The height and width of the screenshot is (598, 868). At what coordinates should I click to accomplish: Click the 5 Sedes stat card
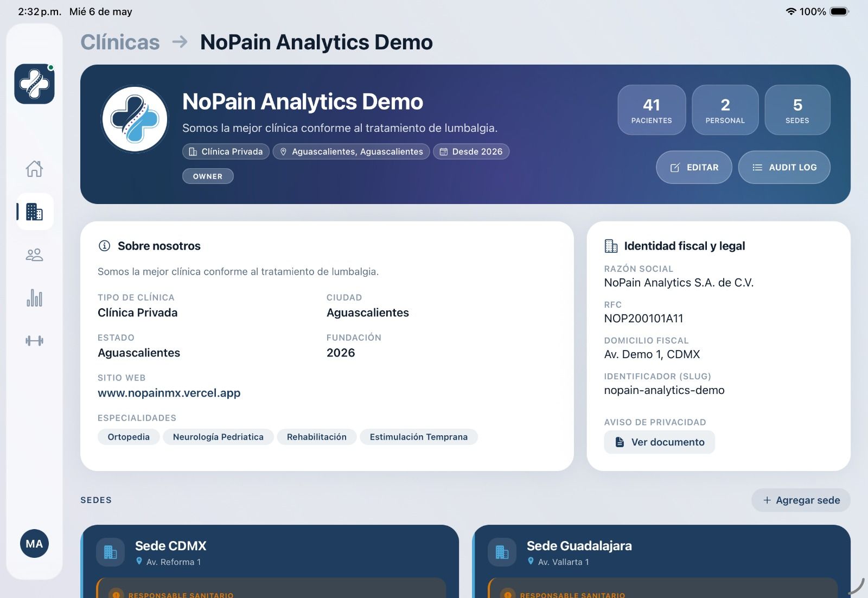tap(797, 110)
